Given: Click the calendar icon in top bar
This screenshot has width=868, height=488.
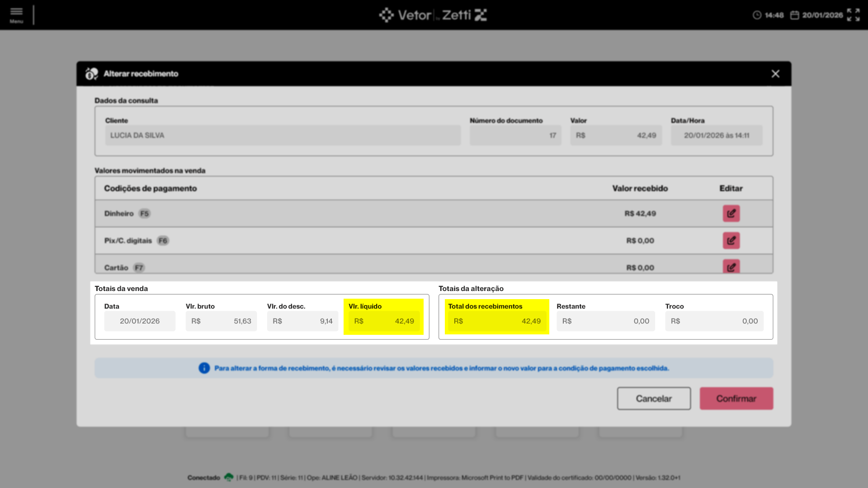Looking at the screenshot, I should pos(794,15).
